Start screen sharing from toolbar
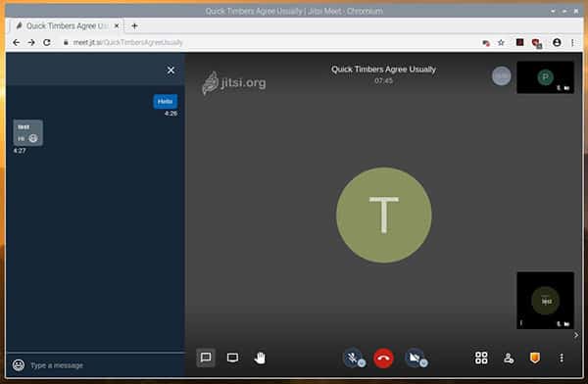This screenshot has width=588, height=384. (232, 358)
